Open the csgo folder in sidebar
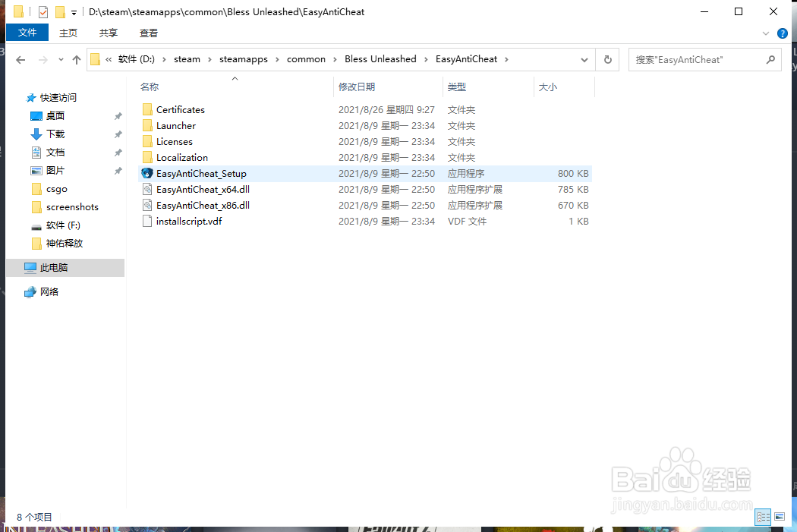The height and width of the screenshot is (532, 797). tap(56, 189)
